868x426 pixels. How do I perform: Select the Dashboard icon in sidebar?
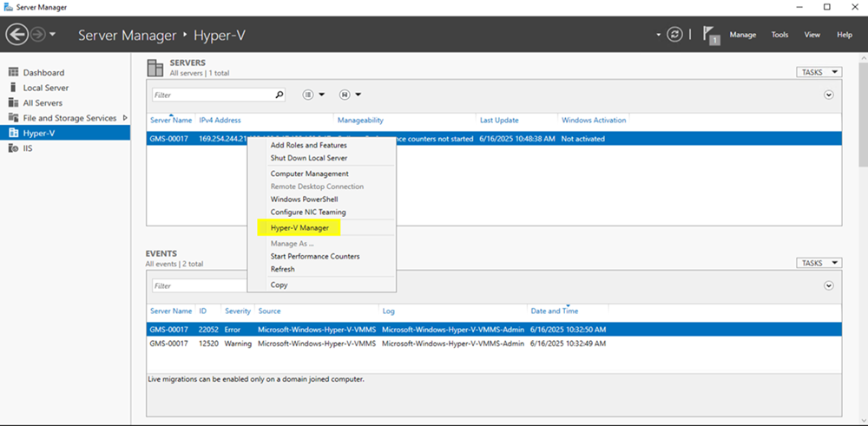pyautogui.click(x=14, y=73)
